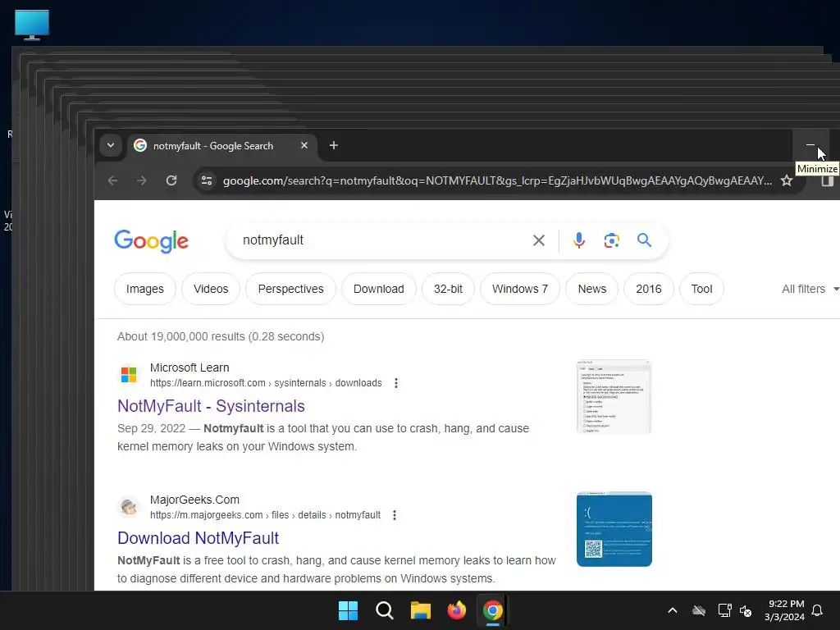Go back to the previous page

[x=112, y=180]
